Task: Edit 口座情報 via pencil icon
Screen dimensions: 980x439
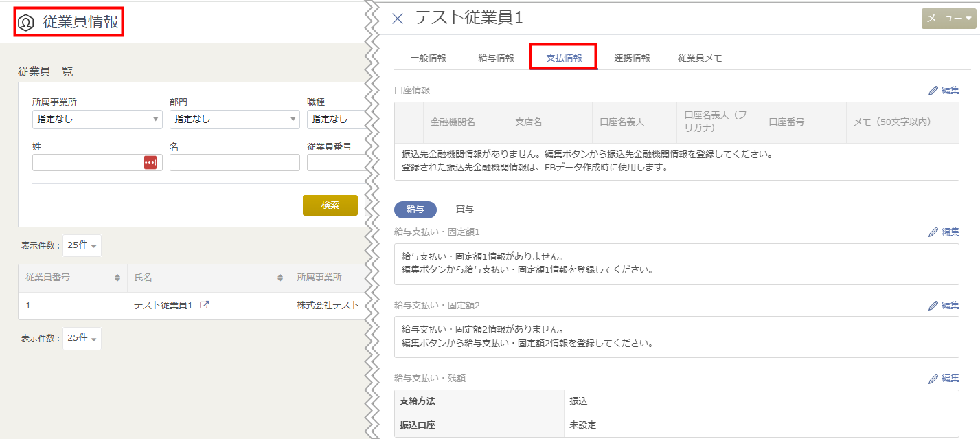Action: 943,90
